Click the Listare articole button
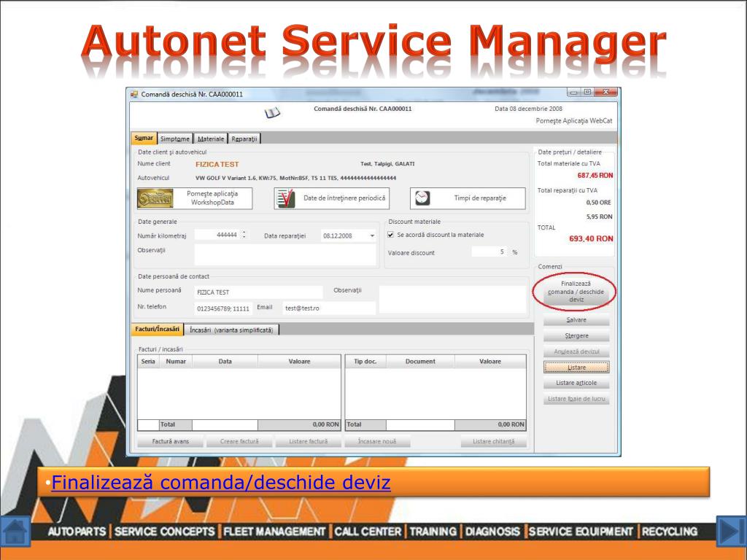Viewport: 747px width, 560px height. pos(576,383)
